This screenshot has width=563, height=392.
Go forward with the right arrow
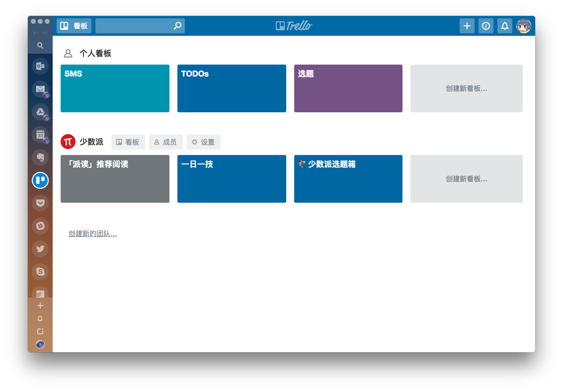tap(45, 33)
